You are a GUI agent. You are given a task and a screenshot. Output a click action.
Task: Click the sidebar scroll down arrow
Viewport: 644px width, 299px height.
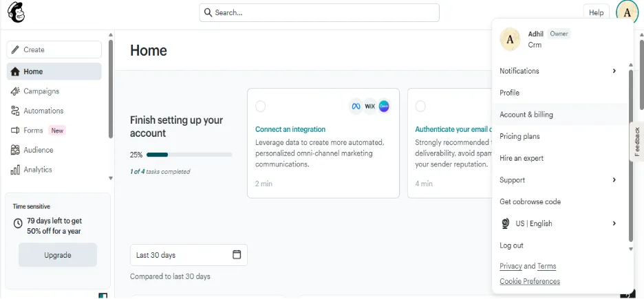pyautogui.click(x=111, y=178)
